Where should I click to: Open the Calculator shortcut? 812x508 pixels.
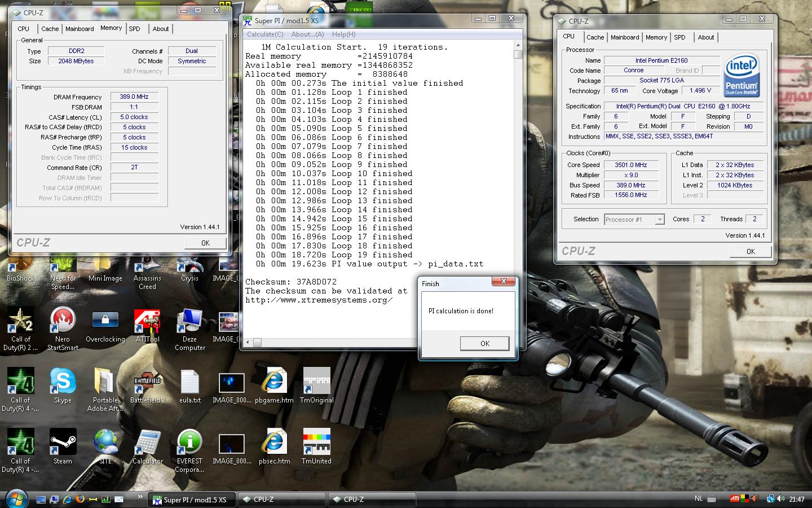[147, 447]
